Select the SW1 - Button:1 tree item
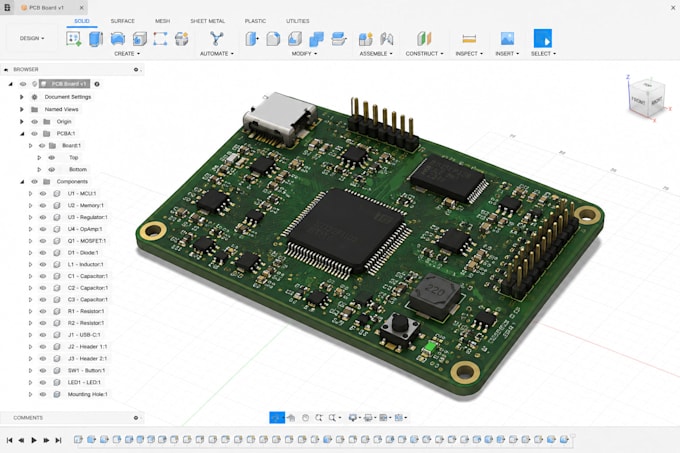Viewport: 680px width, 453px height. [x=86, y=371]
